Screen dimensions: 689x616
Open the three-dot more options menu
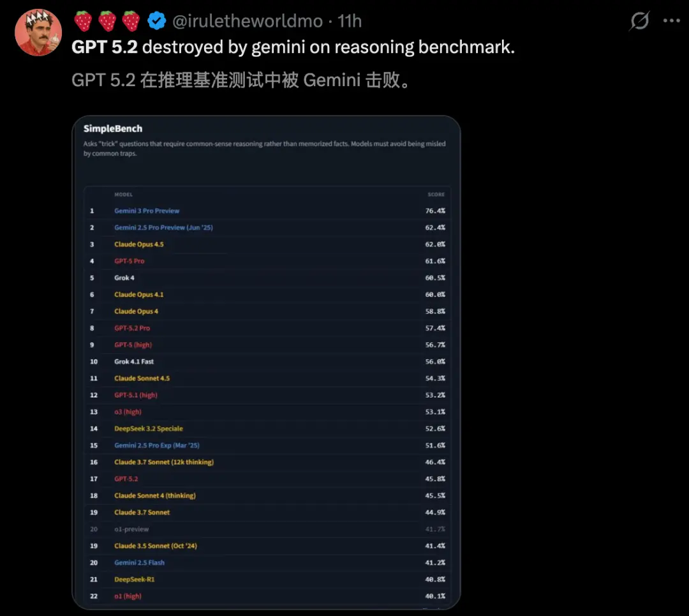pyautogui.click(x=671, y=21)
